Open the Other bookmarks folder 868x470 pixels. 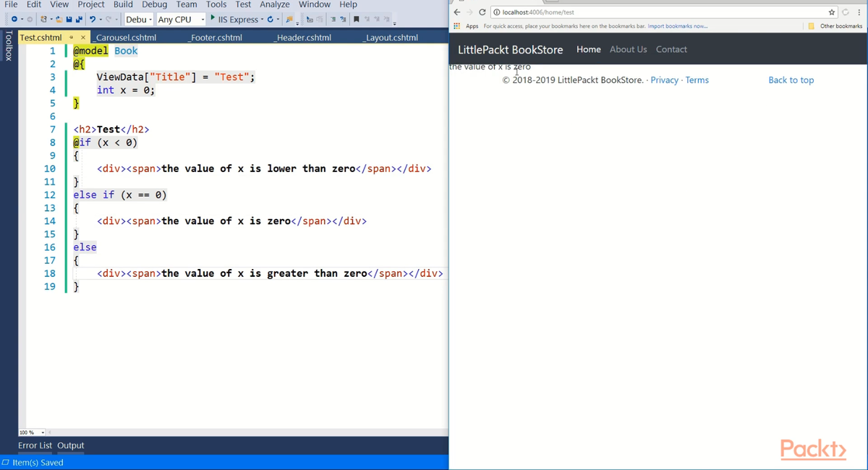click(835, 26)
